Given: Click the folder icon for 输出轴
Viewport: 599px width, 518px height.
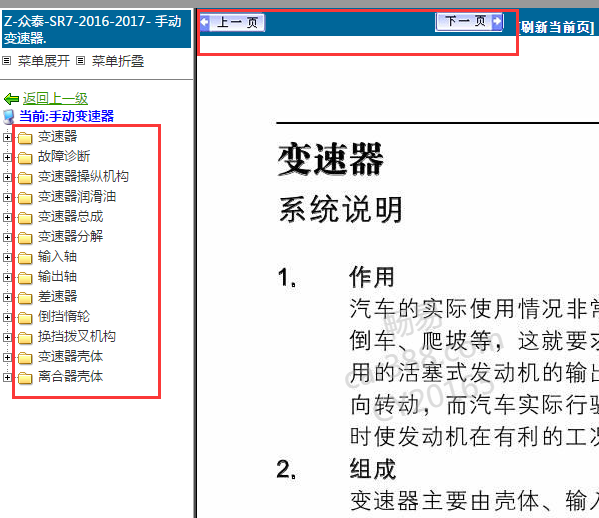Looking at the screenshot, I should (x=25, y=278).
